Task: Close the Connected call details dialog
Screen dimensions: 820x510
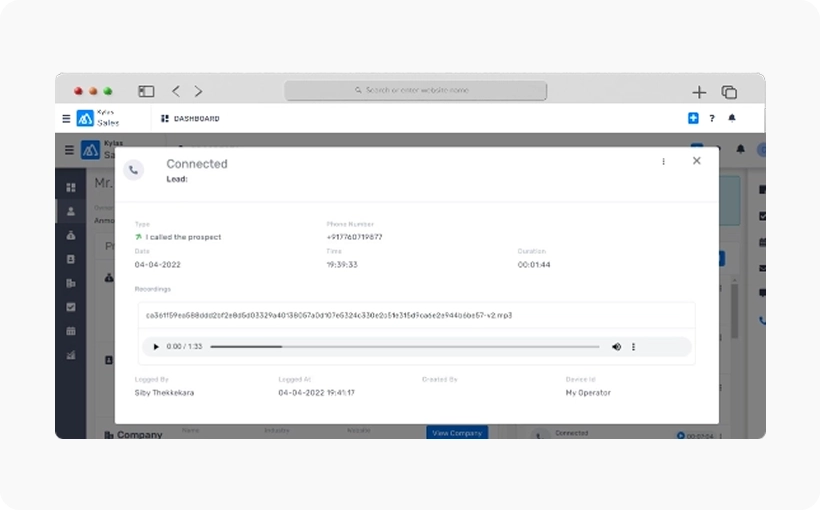Action: (697, 161)
